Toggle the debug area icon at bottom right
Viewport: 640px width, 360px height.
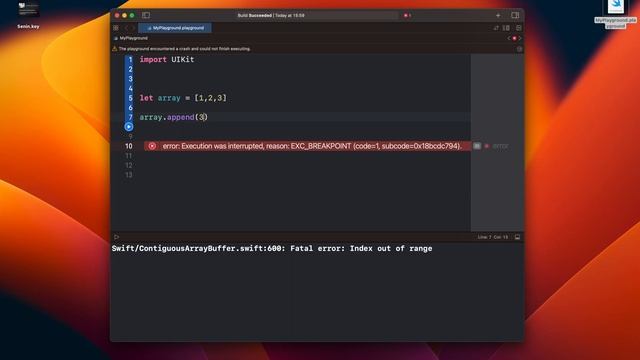(517, 237)
